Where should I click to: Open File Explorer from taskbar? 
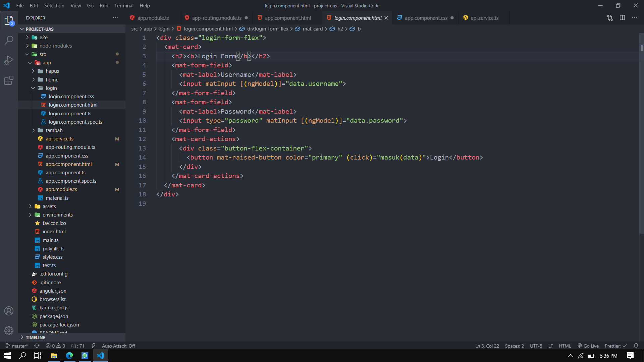(54, 356)
